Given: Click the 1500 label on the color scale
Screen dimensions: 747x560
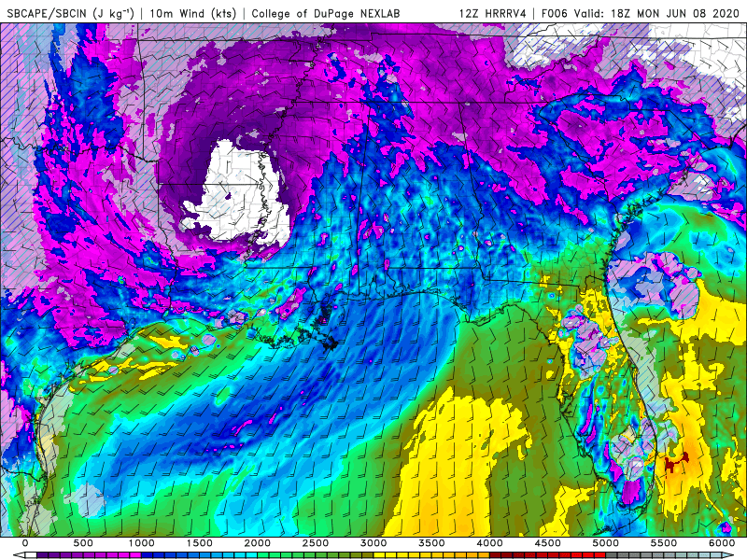Looking at the screenshot, I should click(x=200, y=543).
